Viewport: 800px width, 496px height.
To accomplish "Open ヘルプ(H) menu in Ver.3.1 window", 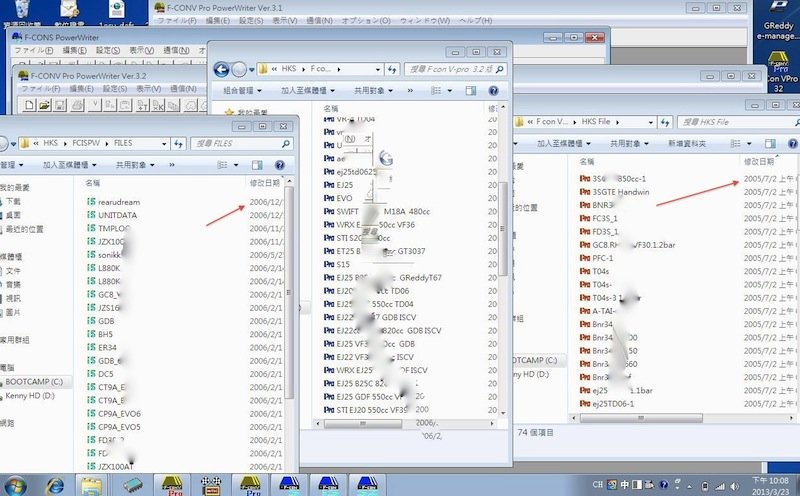I will 475,20.
